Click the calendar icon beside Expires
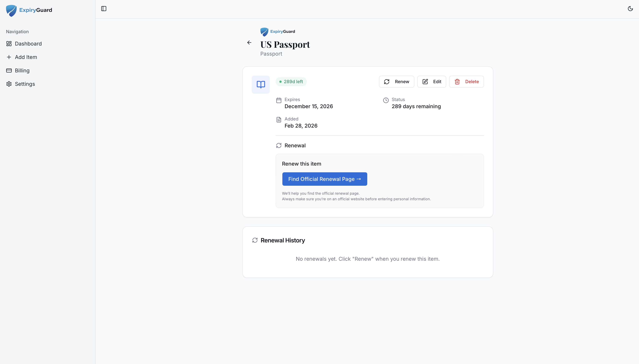639x364 pixels. [279, 100]
